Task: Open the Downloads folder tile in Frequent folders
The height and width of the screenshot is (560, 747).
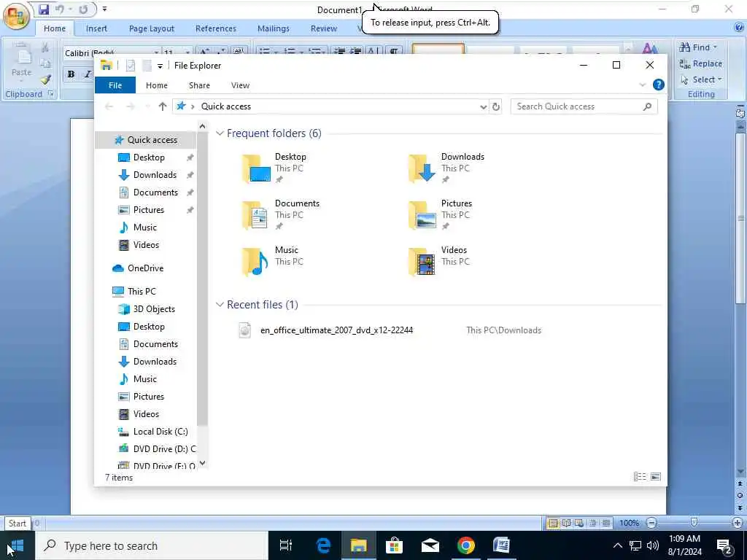Action: pyautogui.click(x=446, y=168)
